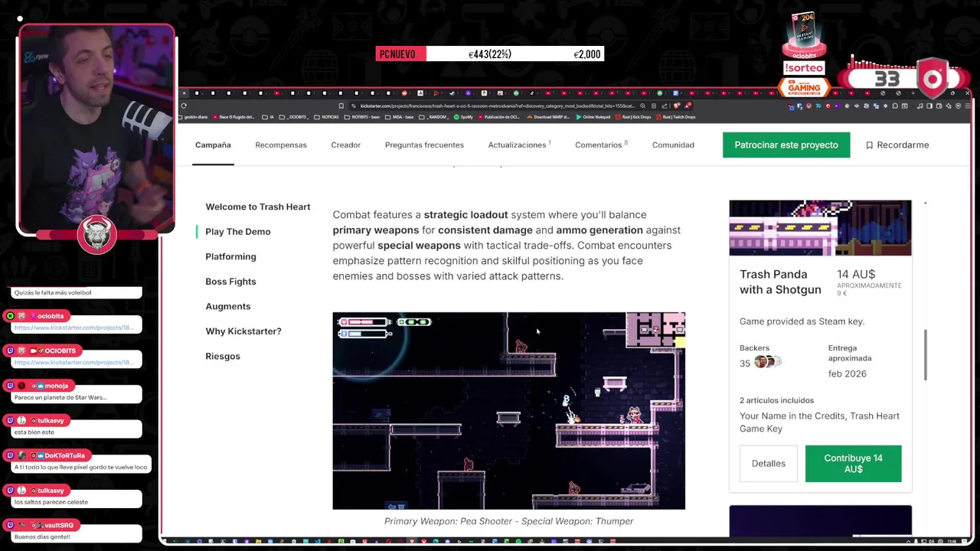Open the zoom magnifier icon in address bar
Image resolution: width=980 pixels, height=551 pixels.
click(642, 106)
